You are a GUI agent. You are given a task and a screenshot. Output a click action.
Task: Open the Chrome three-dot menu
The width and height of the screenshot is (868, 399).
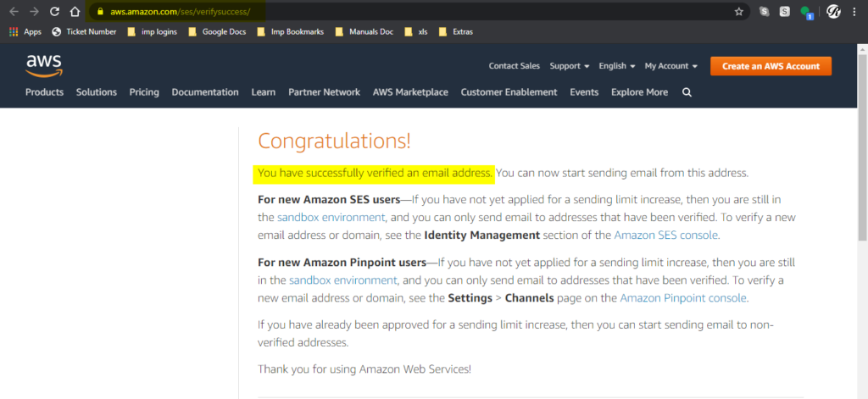[x=854, y=11]
